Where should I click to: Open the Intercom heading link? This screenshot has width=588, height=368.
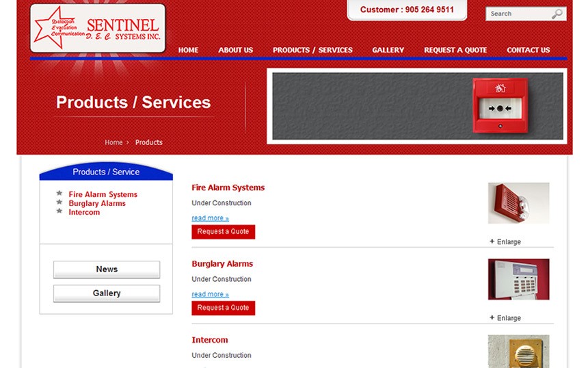click(210, 340)
